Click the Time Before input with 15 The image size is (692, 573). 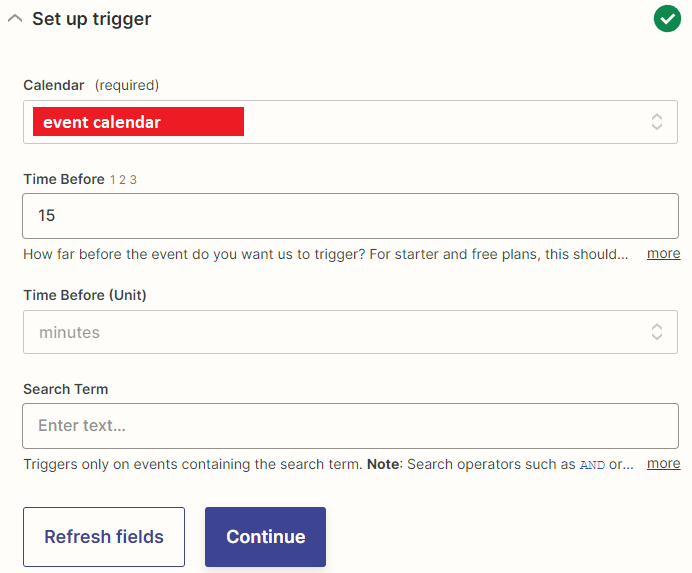pyautogui.click(x=350, y=216)
